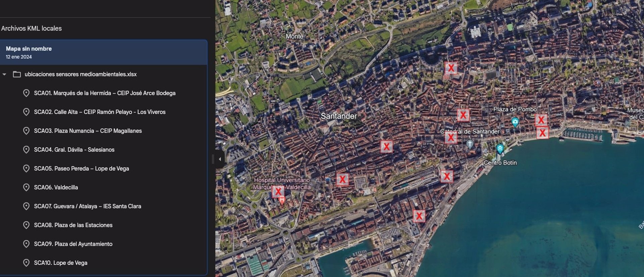Select SCA02. Calle Alta – CEIP Ramón Pelayo

pos(100,112)
